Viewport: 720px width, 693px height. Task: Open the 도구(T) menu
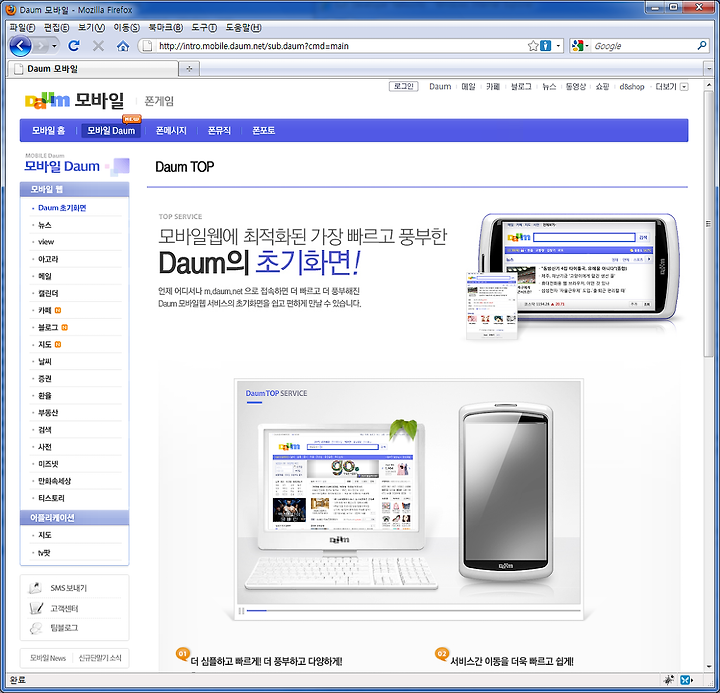click(x=204, y=28)
